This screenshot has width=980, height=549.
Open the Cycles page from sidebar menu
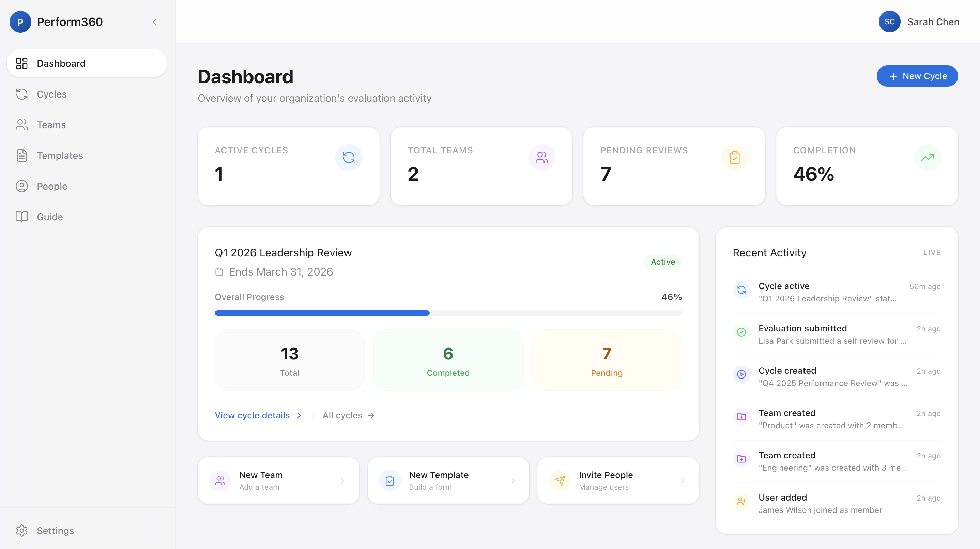click(x=51, y=94)
